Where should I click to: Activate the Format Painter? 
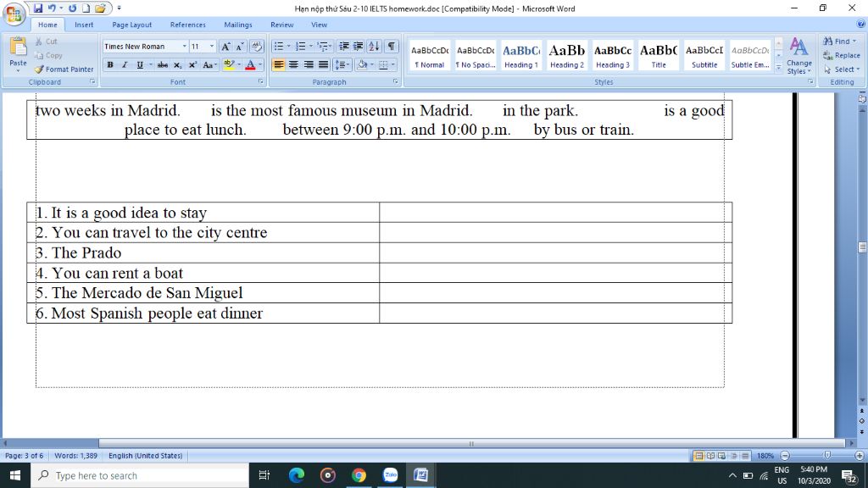click(x=64, y=69)
